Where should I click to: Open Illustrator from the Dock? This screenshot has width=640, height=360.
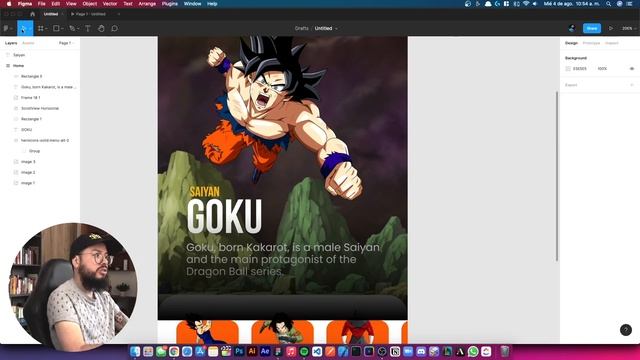click(252, 351)
